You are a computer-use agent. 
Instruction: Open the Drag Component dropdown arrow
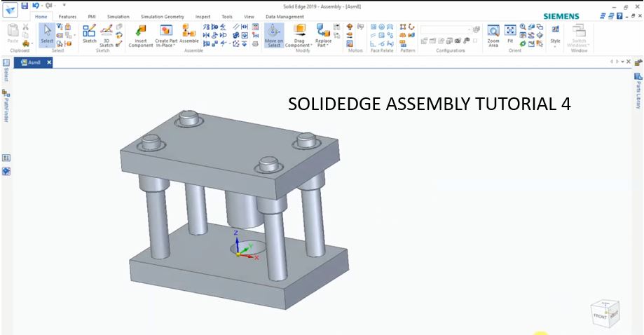(x=311, y=46)
